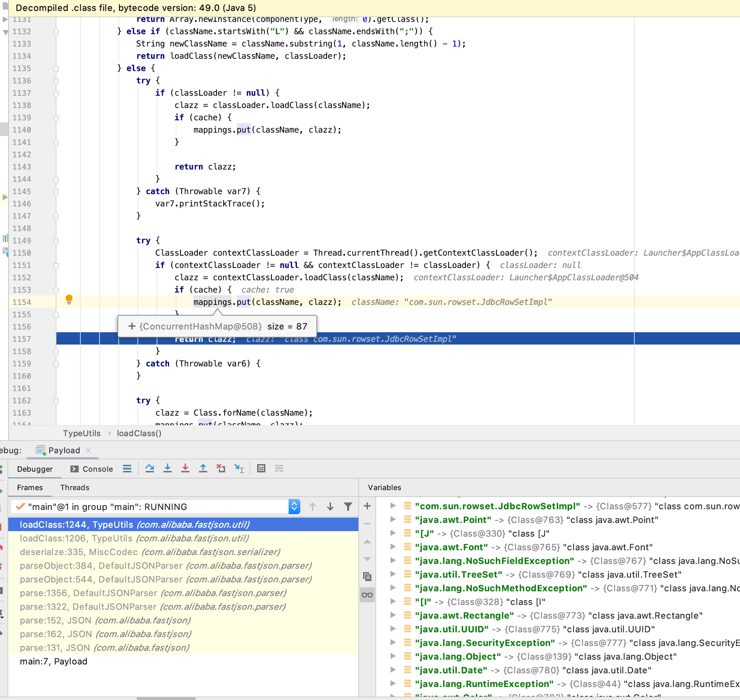This screenshot has height=700, width=740.
Task: Select frame parse:152, JSON
Action: 183,620
